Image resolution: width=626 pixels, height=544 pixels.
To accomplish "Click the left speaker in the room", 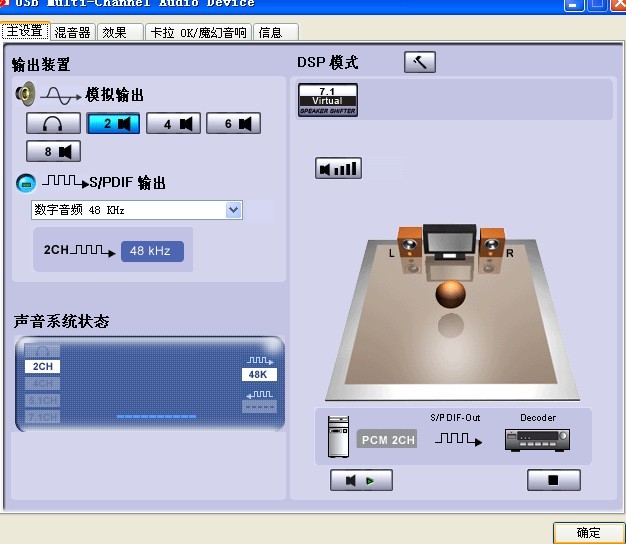I will click(410, 243).
